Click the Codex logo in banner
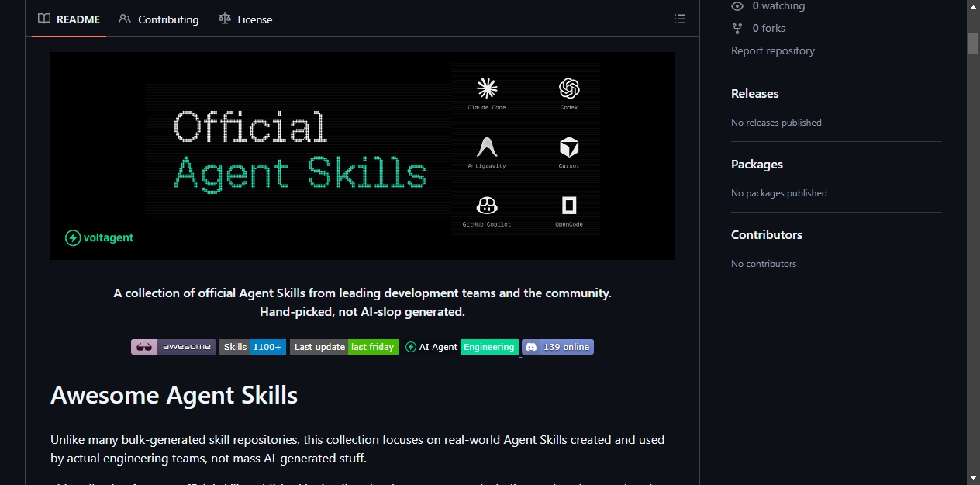This screenshot has width=980, height=485. point(569,88)
